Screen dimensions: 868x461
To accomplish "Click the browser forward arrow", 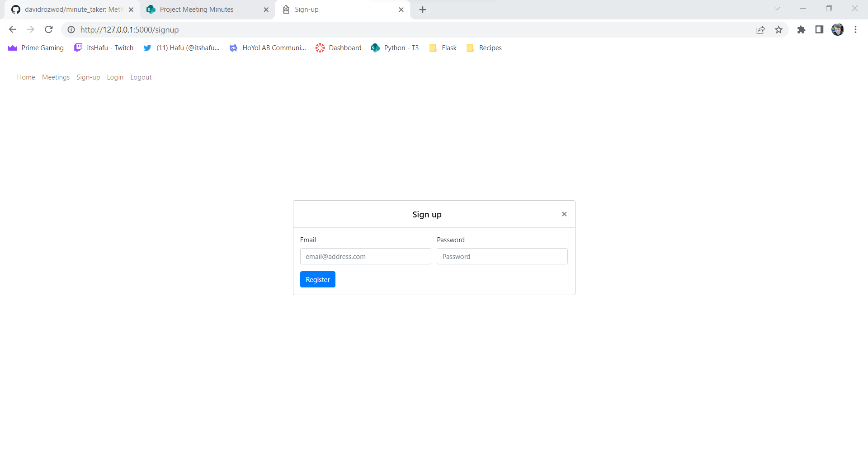I will tap(31, 29).
